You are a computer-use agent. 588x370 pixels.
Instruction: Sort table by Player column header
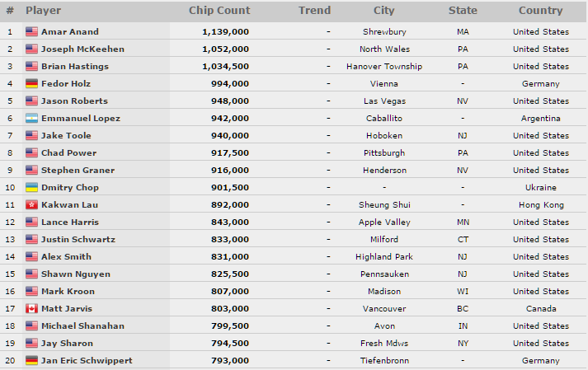tap(43, 11)
